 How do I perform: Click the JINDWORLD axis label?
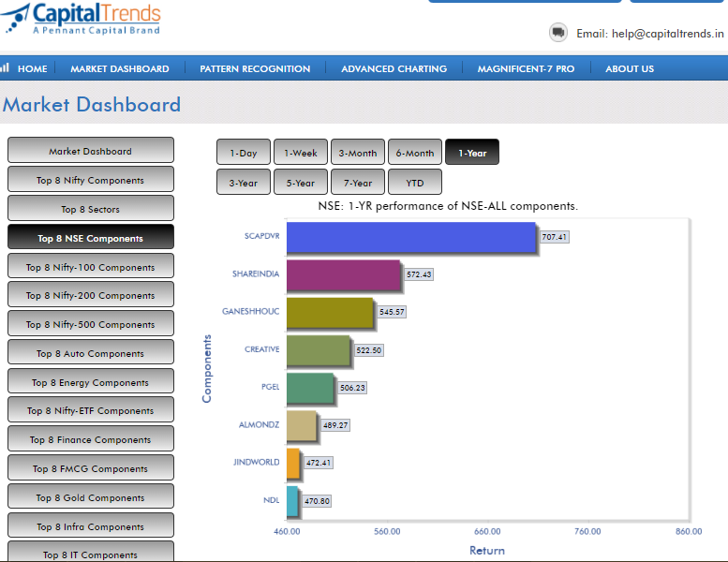[x=257, y=462]
